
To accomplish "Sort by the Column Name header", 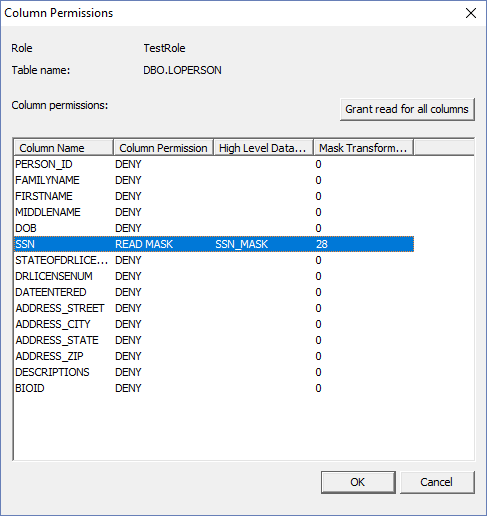I will coord(64,148).
